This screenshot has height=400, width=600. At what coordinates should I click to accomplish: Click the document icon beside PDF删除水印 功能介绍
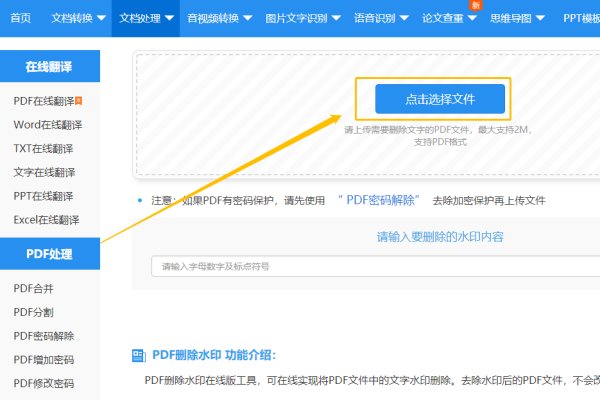pyautogui.click(x=139, y=355)
